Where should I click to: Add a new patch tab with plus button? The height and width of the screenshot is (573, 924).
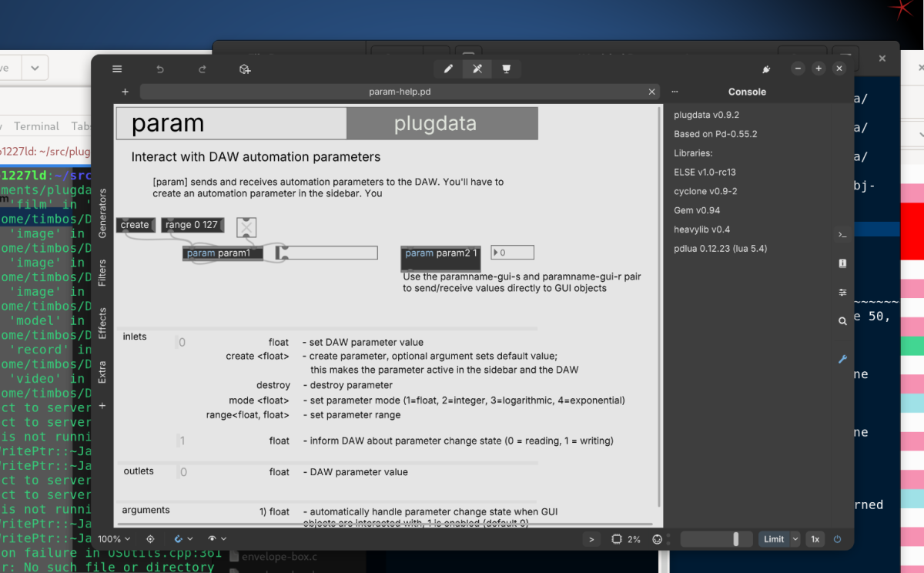(x=125, y=92)
